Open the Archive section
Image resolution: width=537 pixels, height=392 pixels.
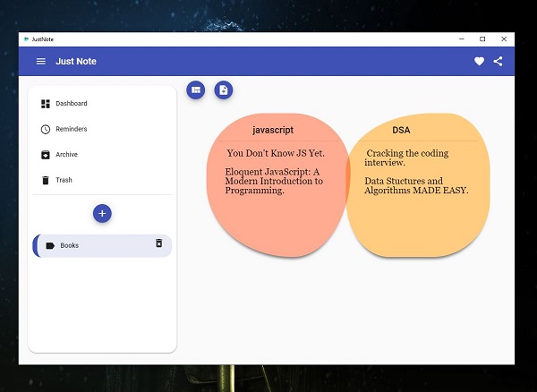point(102,155)
